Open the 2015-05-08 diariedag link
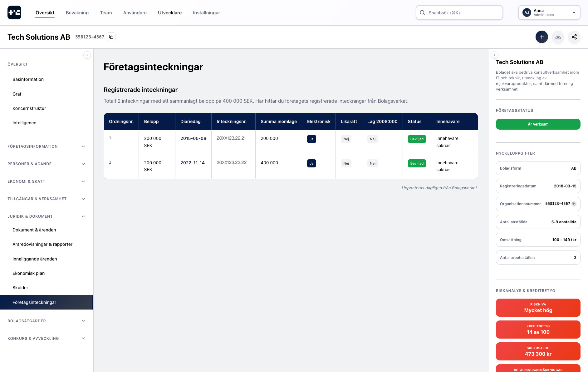The width and height of the screenshot is (588, 372). point(193,138)
